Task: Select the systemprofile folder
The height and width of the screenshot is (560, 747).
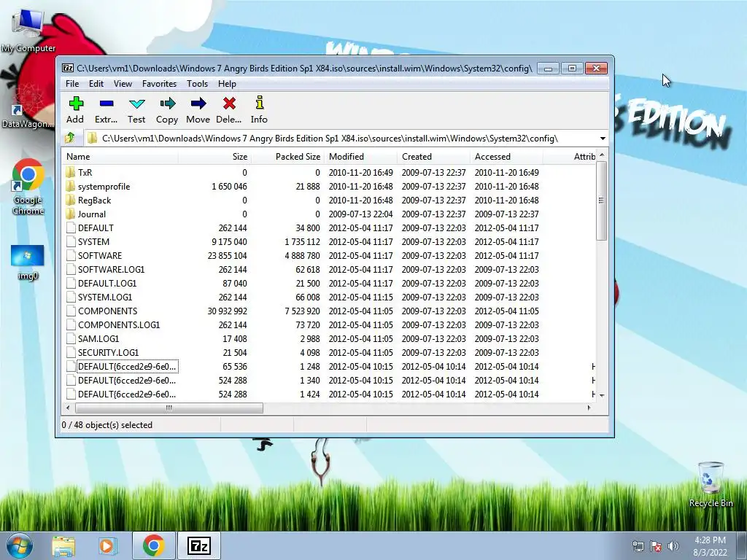Action: [104, 186]
